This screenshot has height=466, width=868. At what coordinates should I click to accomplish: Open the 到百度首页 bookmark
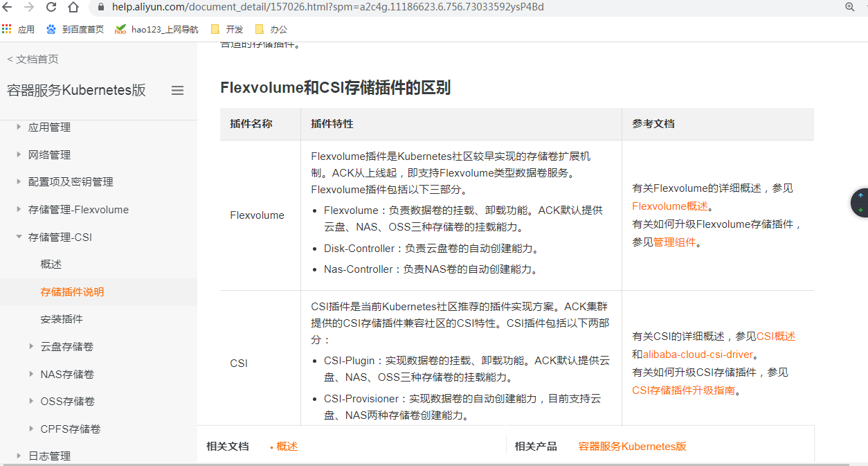[75, 29]
